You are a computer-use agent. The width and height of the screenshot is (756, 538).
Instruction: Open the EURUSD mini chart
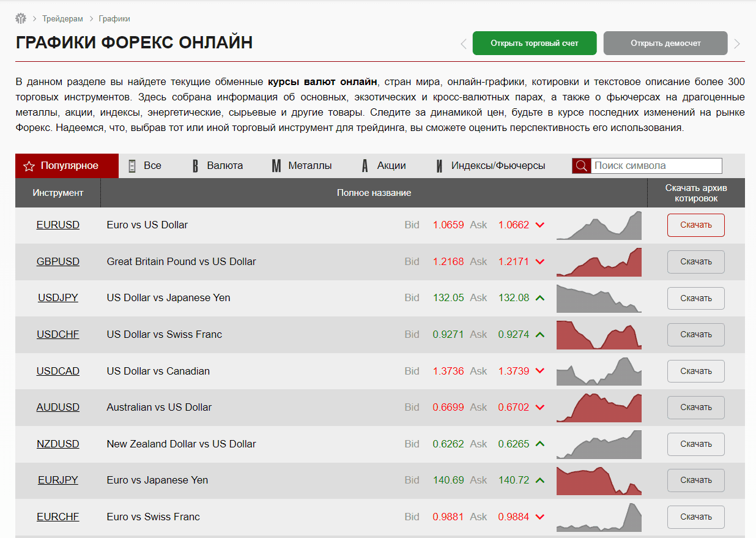point(599,225)
